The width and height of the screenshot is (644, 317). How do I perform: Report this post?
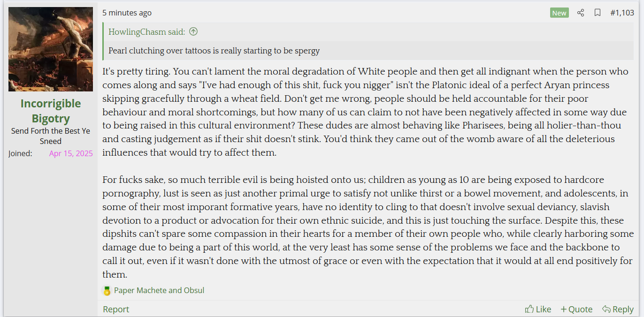116,309
